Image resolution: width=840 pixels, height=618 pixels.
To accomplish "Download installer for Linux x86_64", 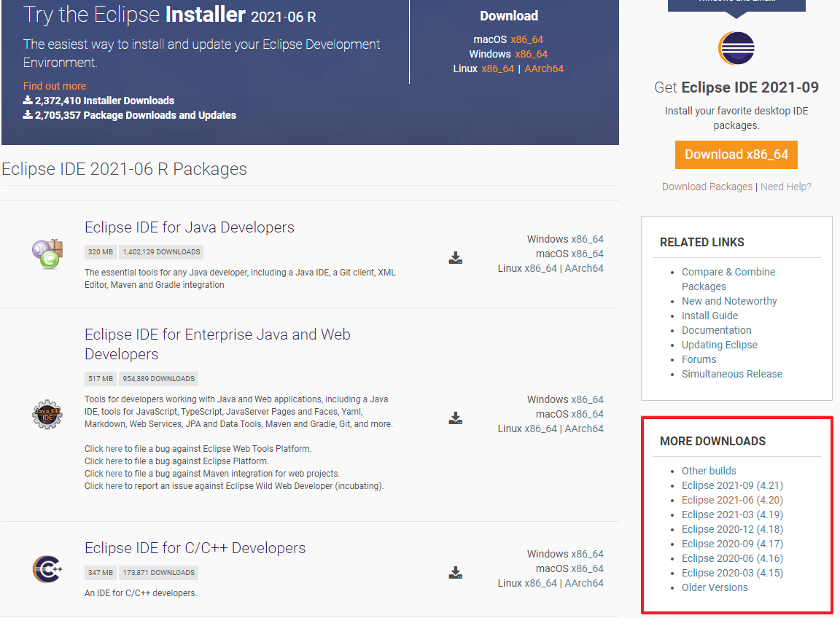I will (x=498, y=69).
